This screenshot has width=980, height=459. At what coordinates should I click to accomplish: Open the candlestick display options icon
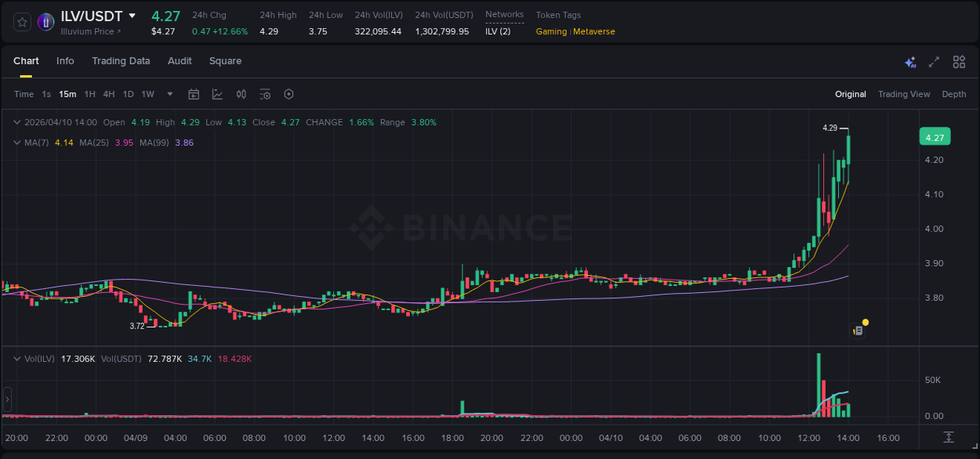click(241, 94)
